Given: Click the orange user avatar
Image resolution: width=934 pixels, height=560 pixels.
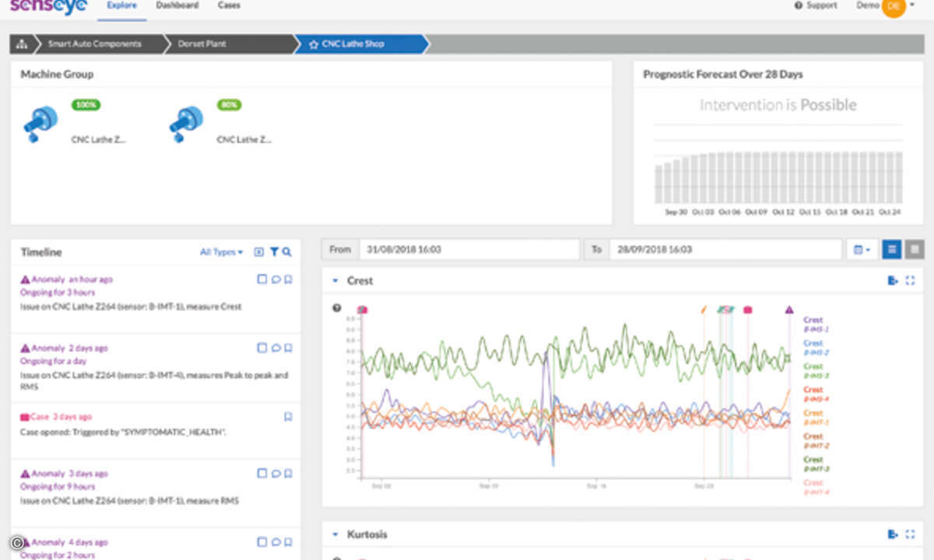Looking at the screenshot, I should click(x=894, y=6).
